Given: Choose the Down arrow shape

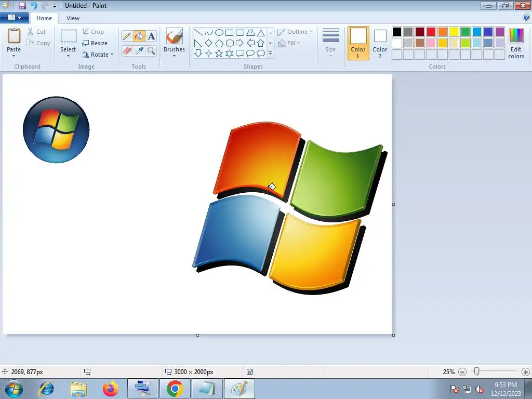Looking at the screenshot, I should pos(198,54).
